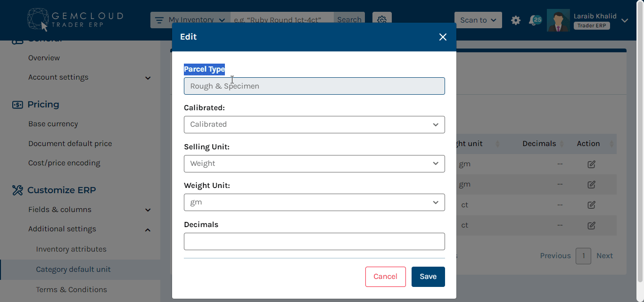The width and height of the screenshot is (644, 302).
Task: Click edit icon in first table row
Action: (x=591, y=164)
